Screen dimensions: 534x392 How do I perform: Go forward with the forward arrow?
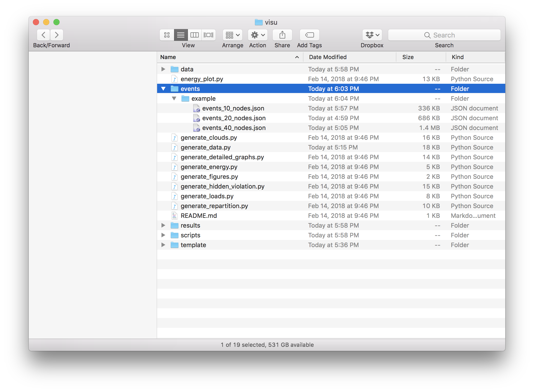point(57,35)
